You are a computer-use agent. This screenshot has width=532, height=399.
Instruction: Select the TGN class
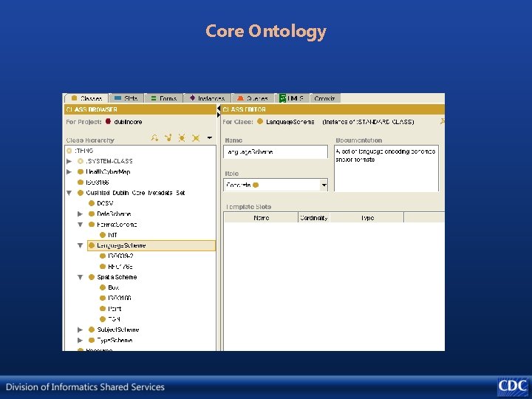point(110,319)
